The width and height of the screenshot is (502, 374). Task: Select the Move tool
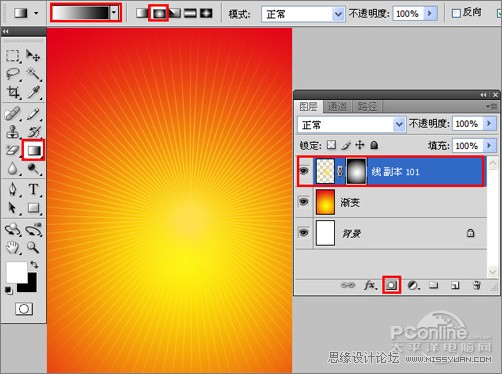coord(33,55)
